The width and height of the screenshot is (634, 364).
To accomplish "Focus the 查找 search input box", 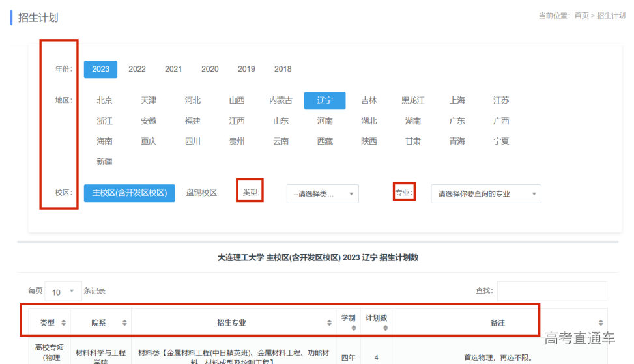I will (x=551, y=290).
